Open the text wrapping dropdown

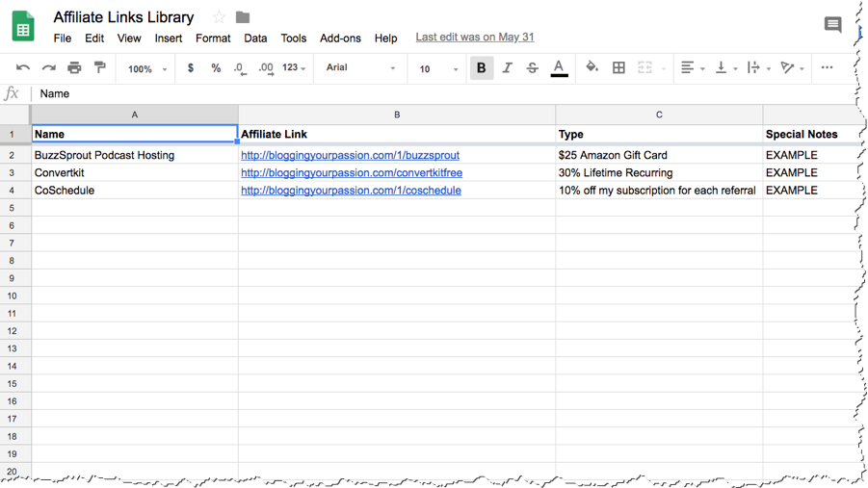click(759, 67)
